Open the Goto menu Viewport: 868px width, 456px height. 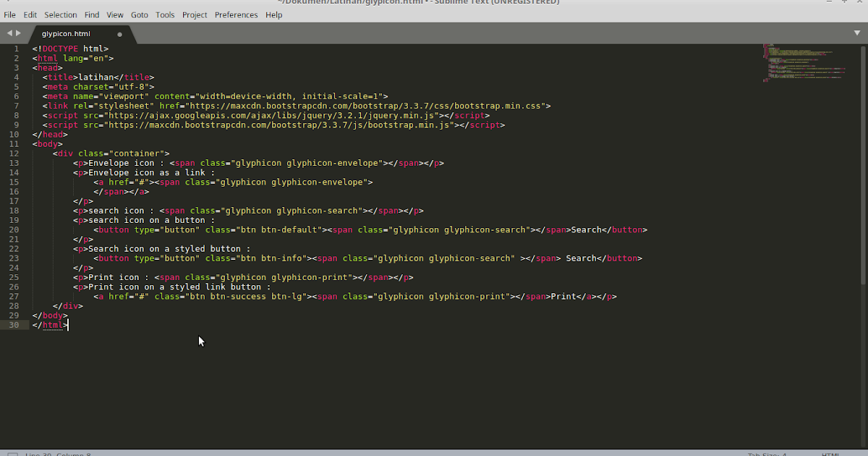[x=140, y=14]
